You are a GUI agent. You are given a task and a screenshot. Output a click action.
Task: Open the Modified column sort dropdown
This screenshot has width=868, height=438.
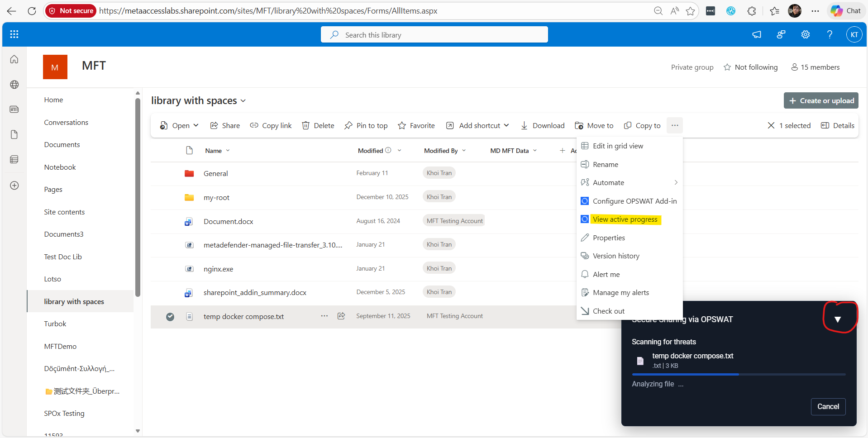pyautogui.click(x=399, y=150)
